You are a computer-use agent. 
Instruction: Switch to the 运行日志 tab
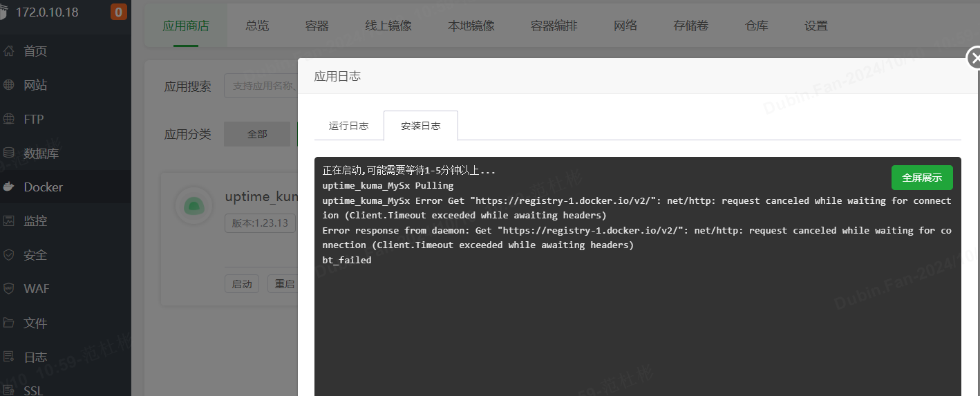349,126
